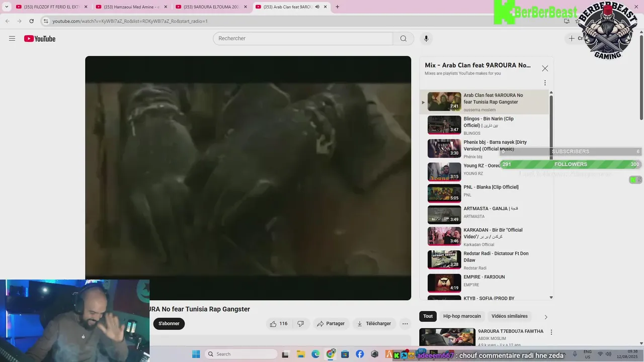
Task: Reload the page
Action: tap(31, 21)
